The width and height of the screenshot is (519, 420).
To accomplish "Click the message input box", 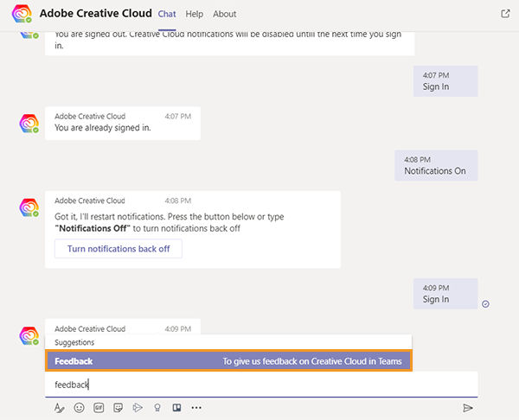I will tap(259, 385).
